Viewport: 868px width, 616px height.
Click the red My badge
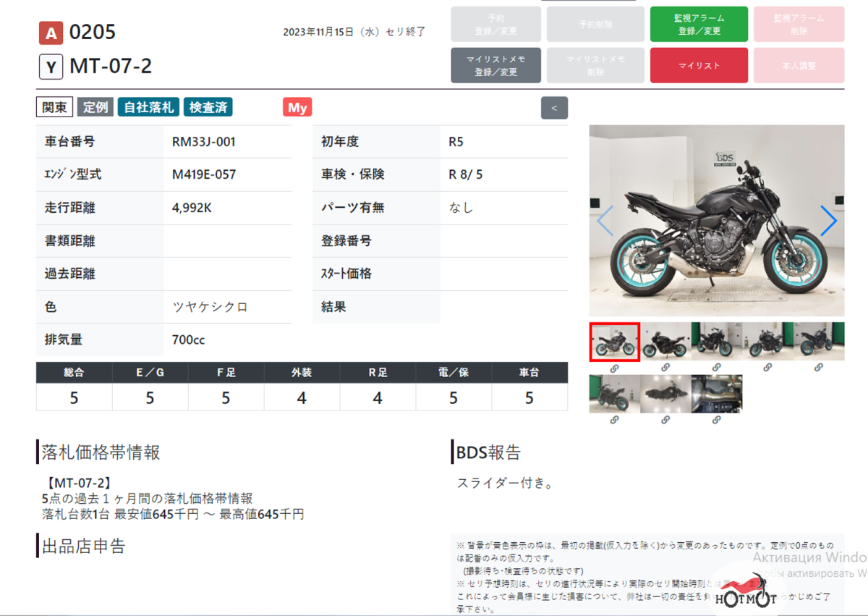[297, 108]
